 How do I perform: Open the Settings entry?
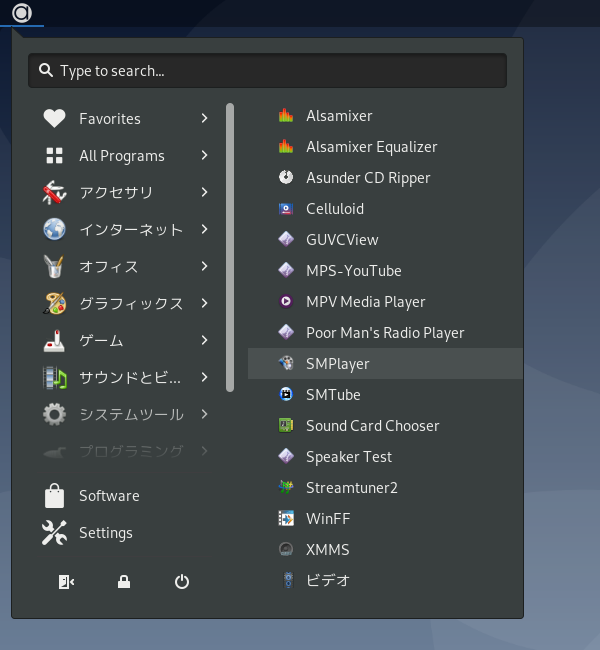pyautogui.click(x=126, y=533)
